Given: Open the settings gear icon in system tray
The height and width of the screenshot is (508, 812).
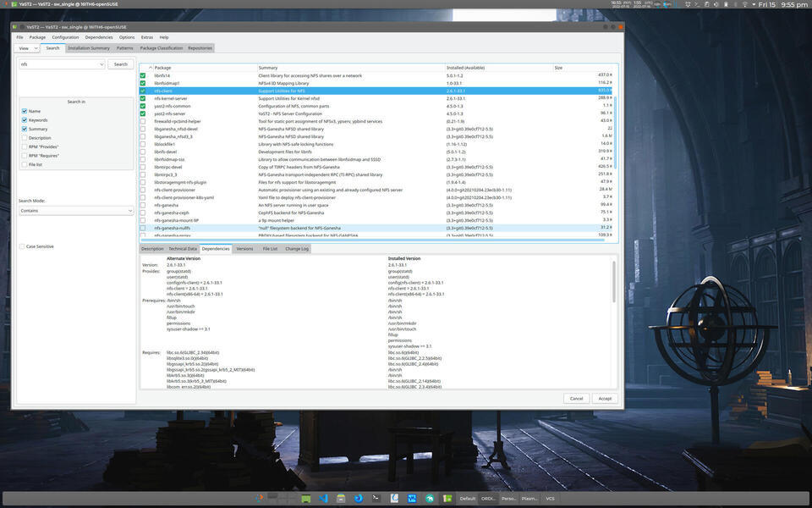Looking at the screenshot, I should point(688,5).
